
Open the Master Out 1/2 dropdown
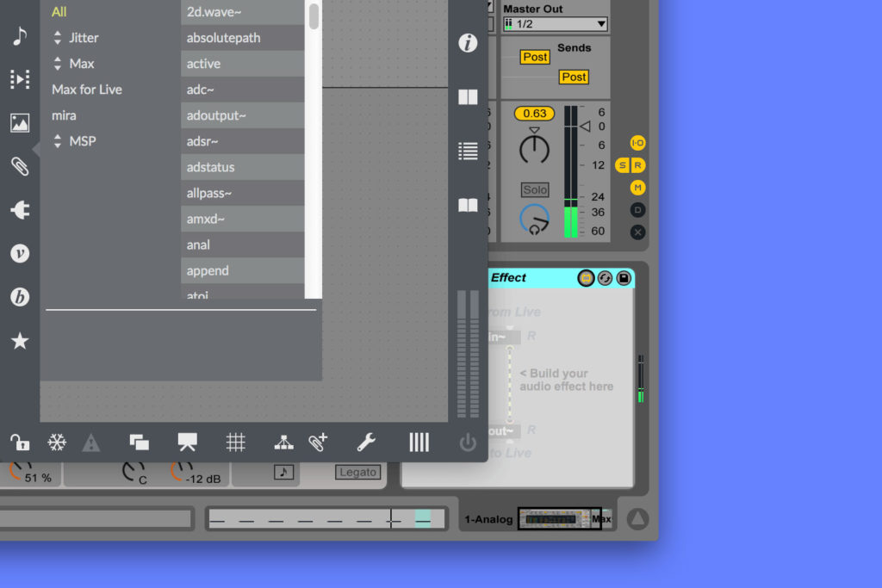tap(555, 24)
